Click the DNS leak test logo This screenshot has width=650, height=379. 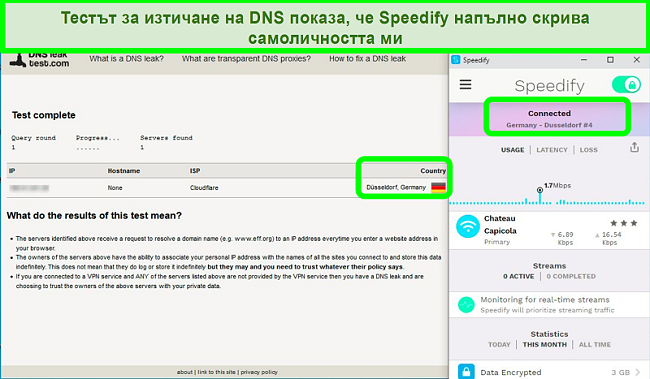[39, 60]
